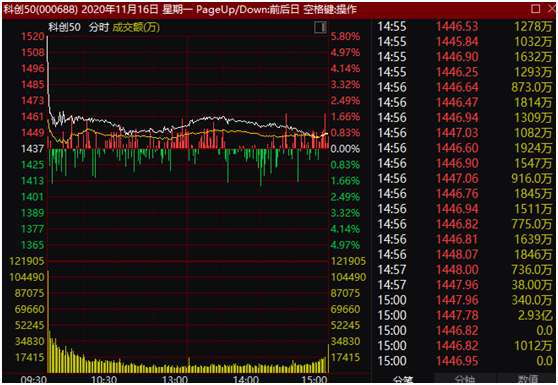Switch to the 分时 intraday view label
Image resolution: width=558 pixels, height=385 pixels.
pos(99,27)
